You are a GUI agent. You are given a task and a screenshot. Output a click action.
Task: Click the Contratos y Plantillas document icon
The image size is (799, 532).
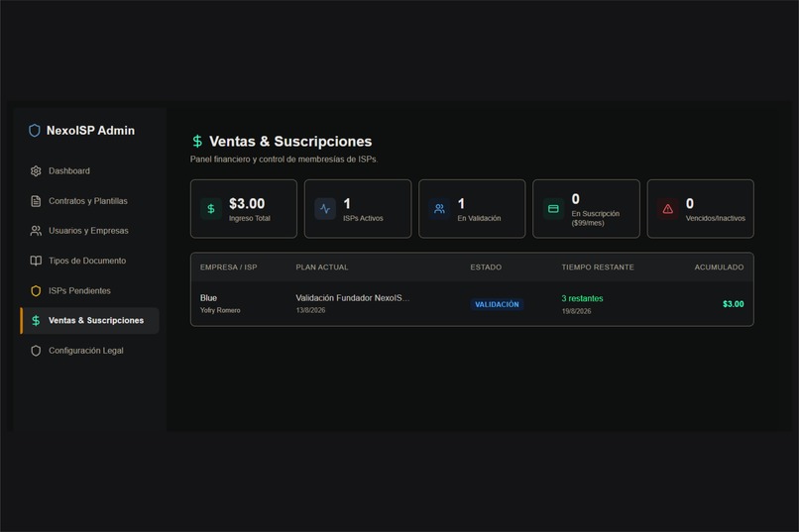pos(36,201)
